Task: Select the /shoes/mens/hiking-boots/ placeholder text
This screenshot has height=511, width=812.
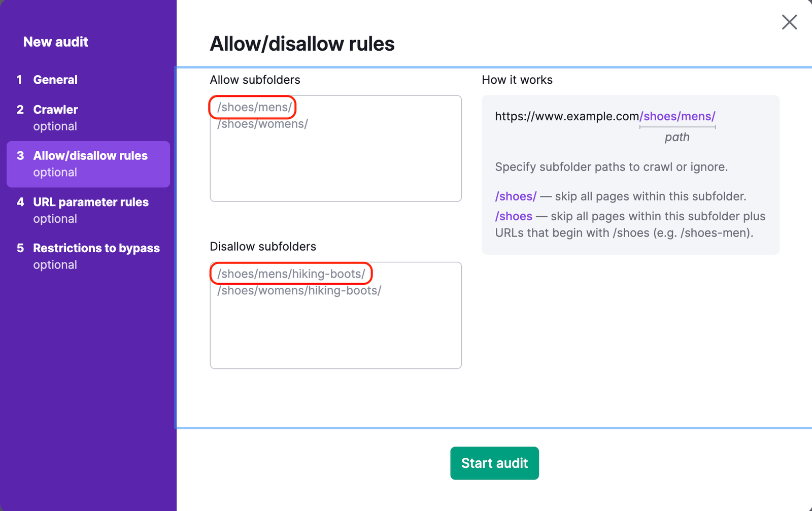Action: click(292, 274)
